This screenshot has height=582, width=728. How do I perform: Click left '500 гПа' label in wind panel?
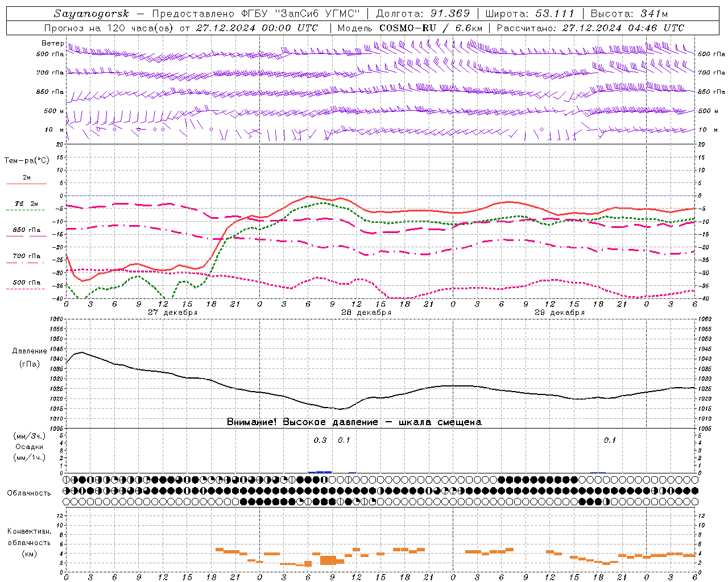(50, 54)
